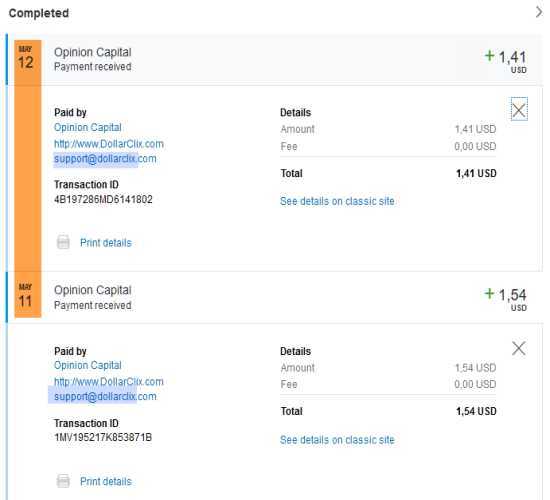This screenshot has height=500, width=550.
Task: Open Opinion Capital payer link in May 11 details
Action: click(x=88, y=365)
